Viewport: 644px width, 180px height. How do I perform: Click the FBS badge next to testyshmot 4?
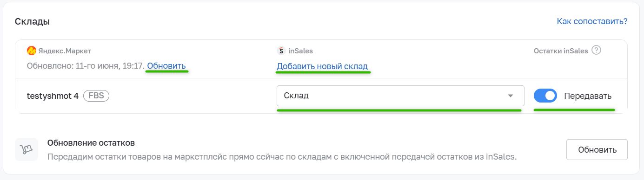tap(96, 96)
